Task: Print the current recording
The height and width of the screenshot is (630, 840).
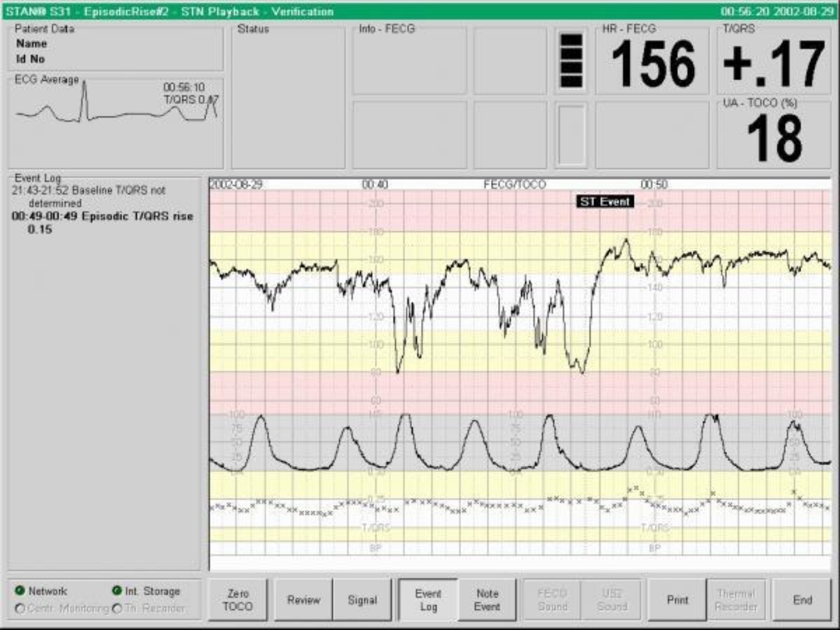Action: point(677,600)
